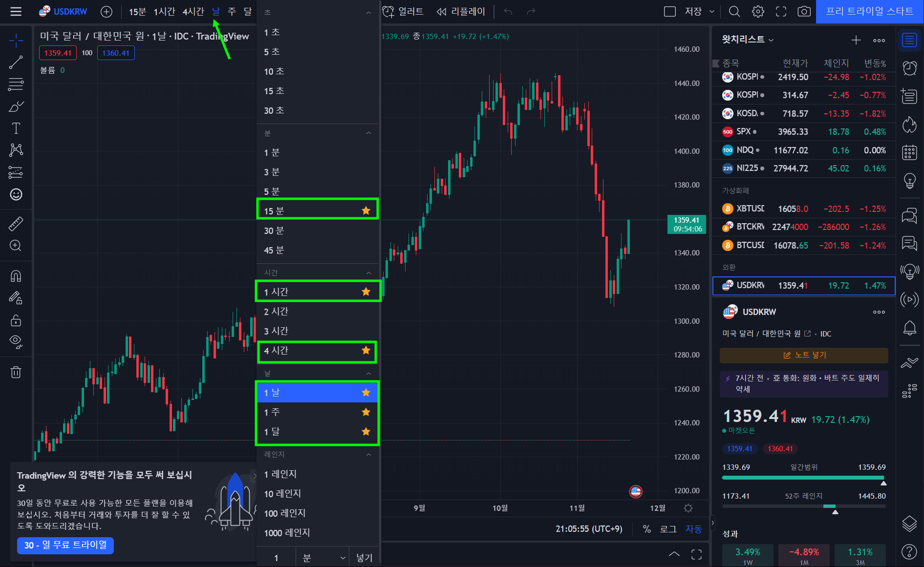Enter fullscreen mode

(x=781, y=11)
